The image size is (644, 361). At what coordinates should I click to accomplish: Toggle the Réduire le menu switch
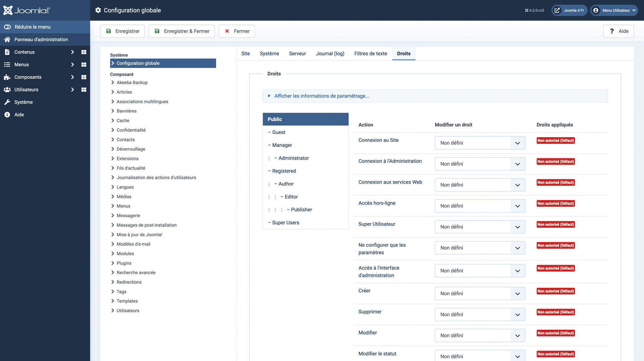coord(7,27)
